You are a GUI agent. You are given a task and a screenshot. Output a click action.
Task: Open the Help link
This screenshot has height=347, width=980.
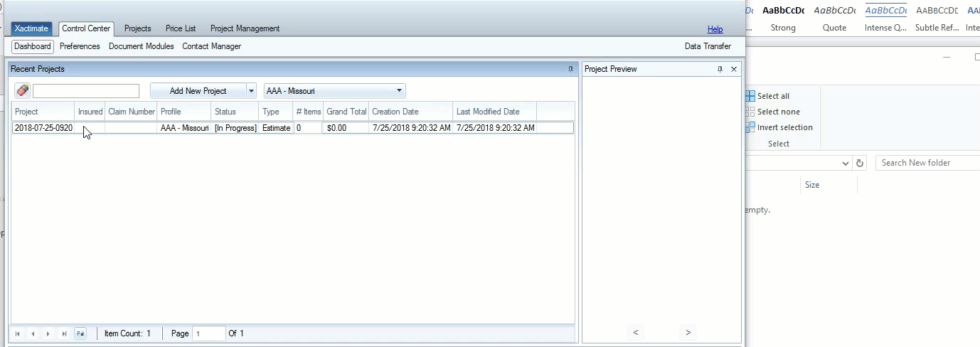[715, 29]
